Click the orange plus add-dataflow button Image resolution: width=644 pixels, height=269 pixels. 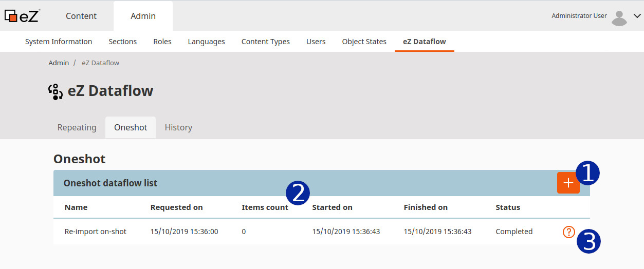click(568, 183)
